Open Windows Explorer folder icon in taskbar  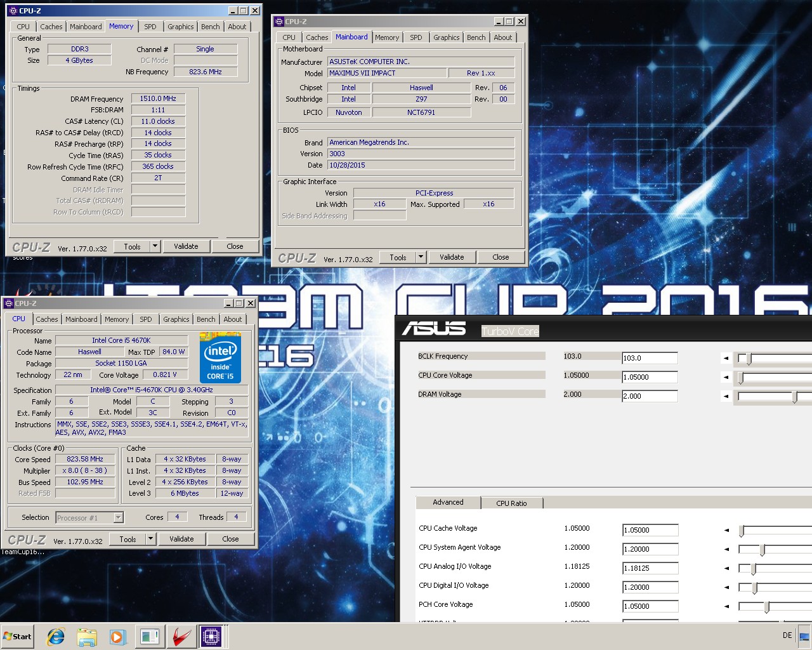pyautogui.click(x=87, y=637)
